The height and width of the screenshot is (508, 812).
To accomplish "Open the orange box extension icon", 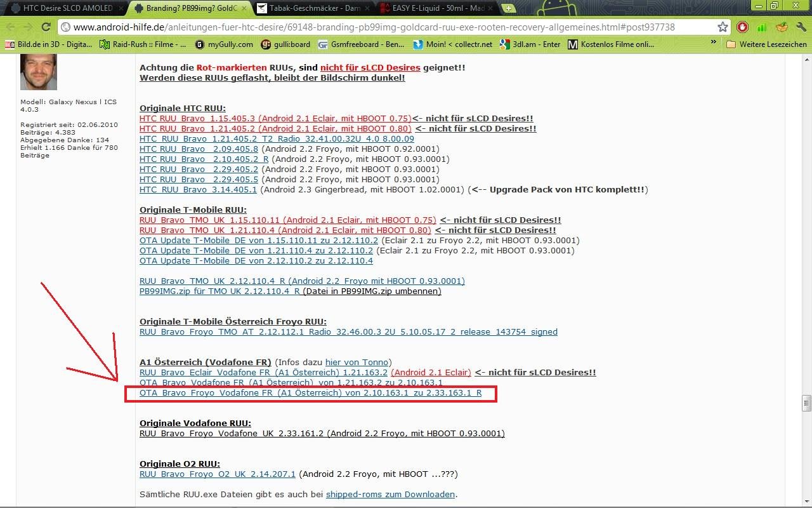I will click(782, 27).
